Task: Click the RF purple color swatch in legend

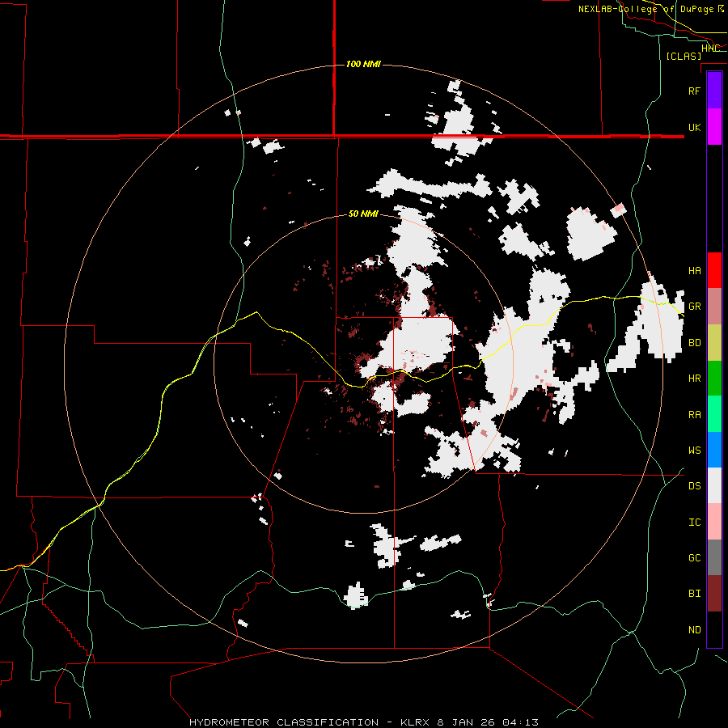Action: 714,91
